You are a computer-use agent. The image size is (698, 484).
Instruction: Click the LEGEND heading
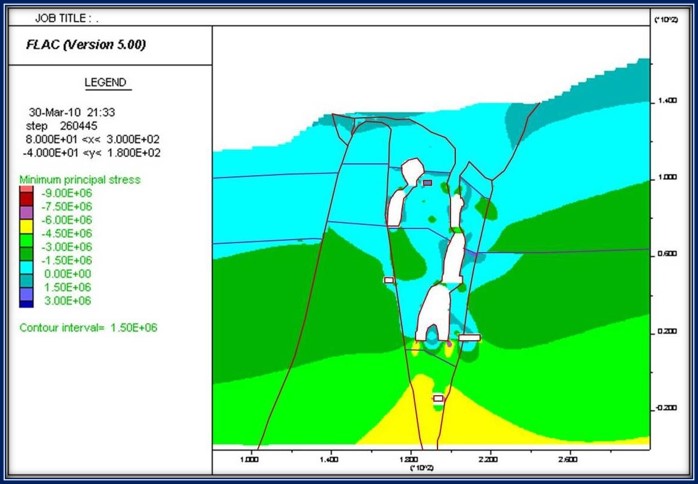[x=106, y=82]
